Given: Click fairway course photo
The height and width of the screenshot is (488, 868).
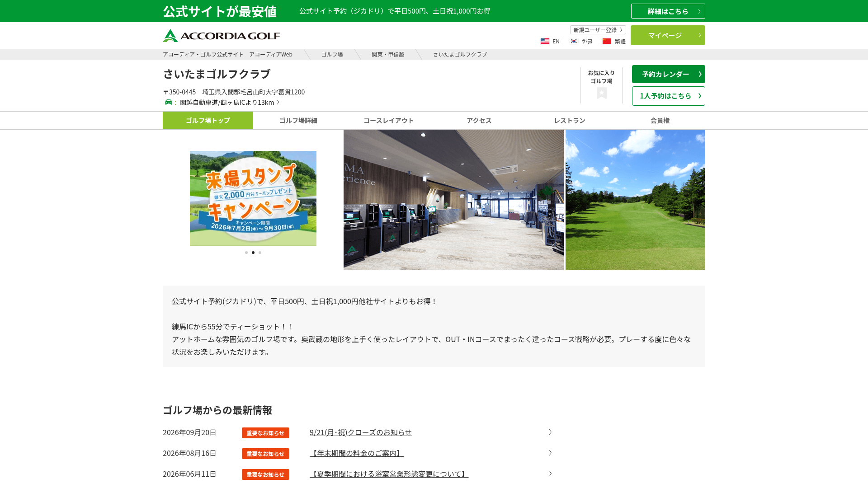Looking at the screenshot, I should pos(635,200).
